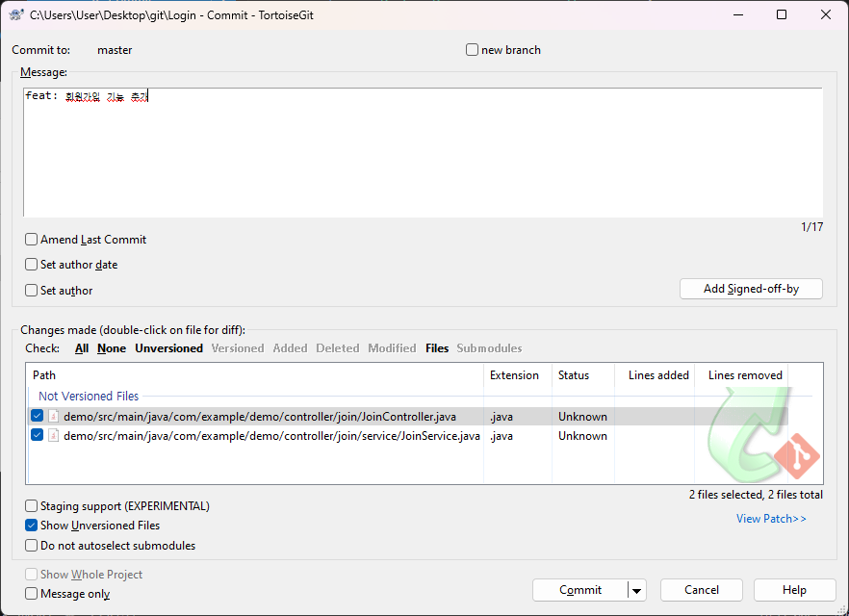Close the TortoiseGit commit window
The width and height of the screenshot is (849, 616).
coord(826,14)
